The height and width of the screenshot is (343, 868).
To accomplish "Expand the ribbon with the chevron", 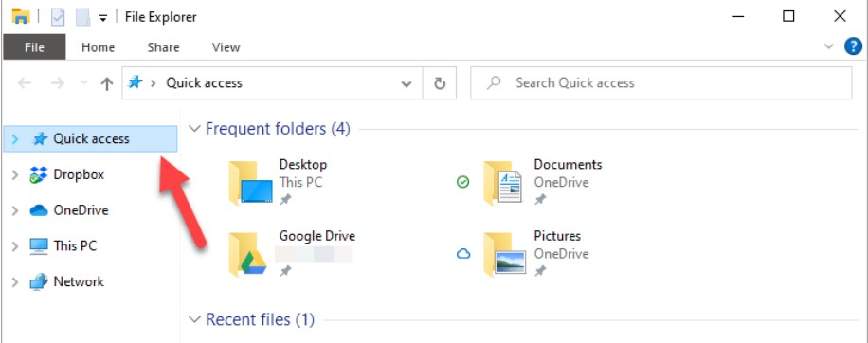I will pos(829,46).
